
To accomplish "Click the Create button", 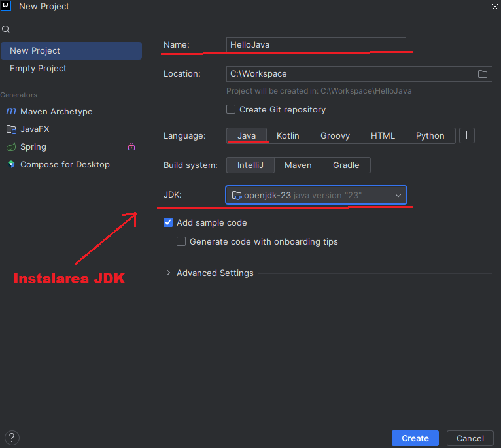I will point(415,438).
